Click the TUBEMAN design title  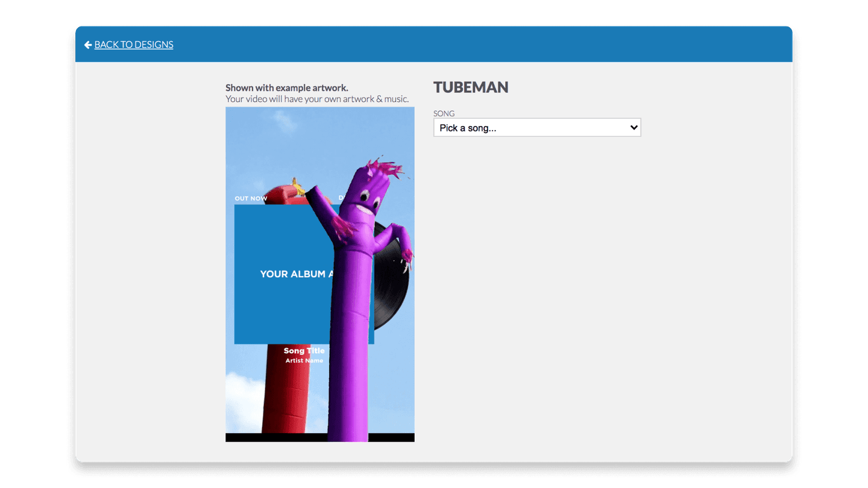pos(470,87)
